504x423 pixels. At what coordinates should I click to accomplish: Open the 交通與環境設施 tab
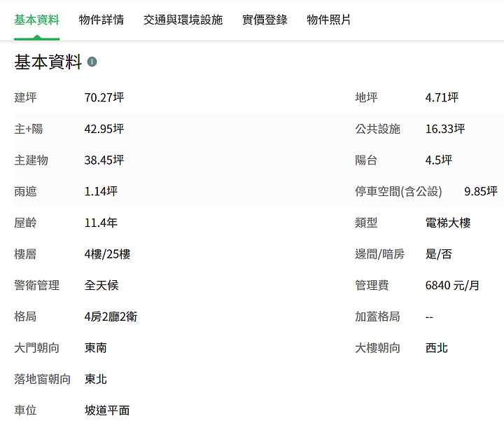[183, 20]
